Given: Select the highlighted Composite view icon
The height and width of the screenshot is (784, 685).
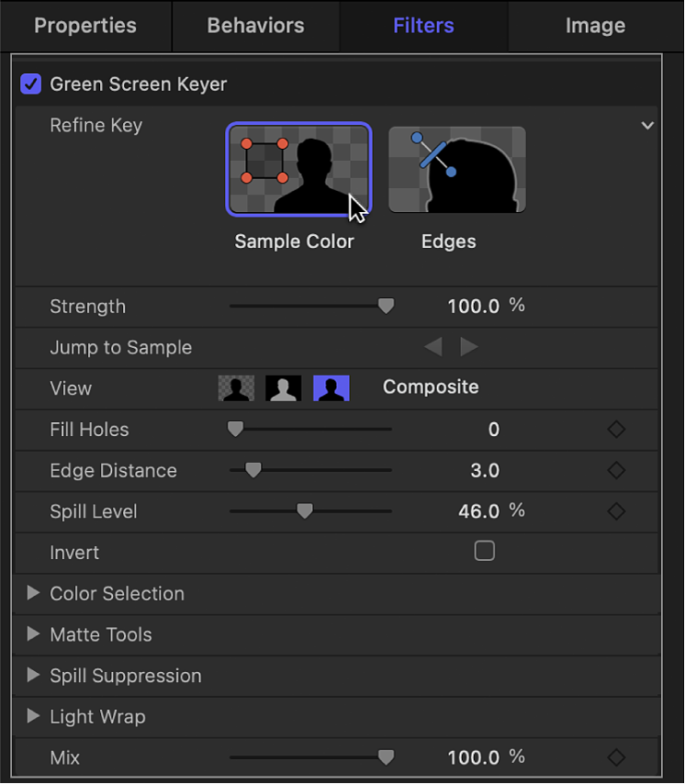Looking at the screenshot, I should 331,387.
